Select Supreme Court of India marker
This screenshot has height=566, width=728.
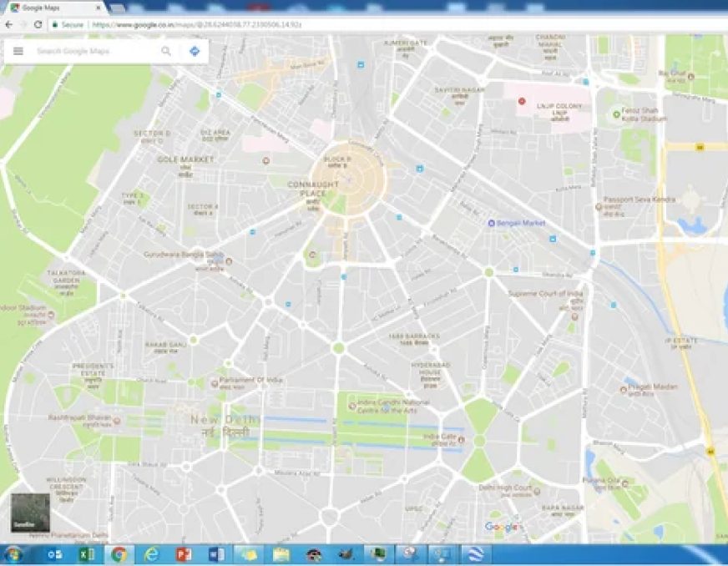574,316
